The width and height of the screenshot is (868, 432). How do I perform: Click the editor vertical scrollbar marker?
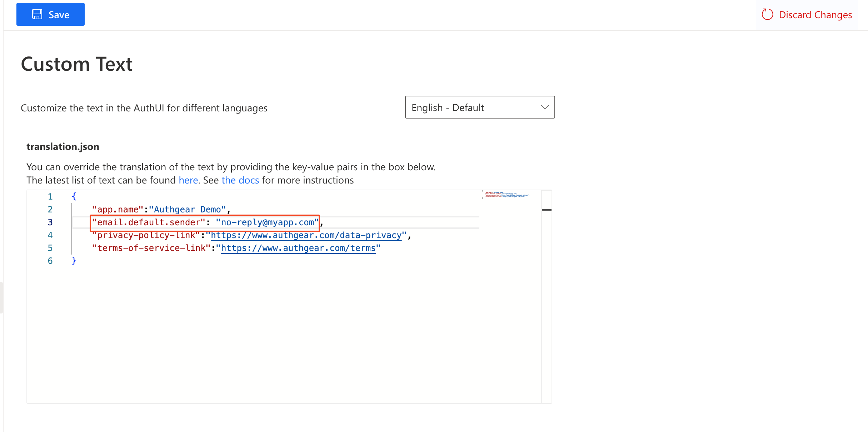click(x=547, y=210)
